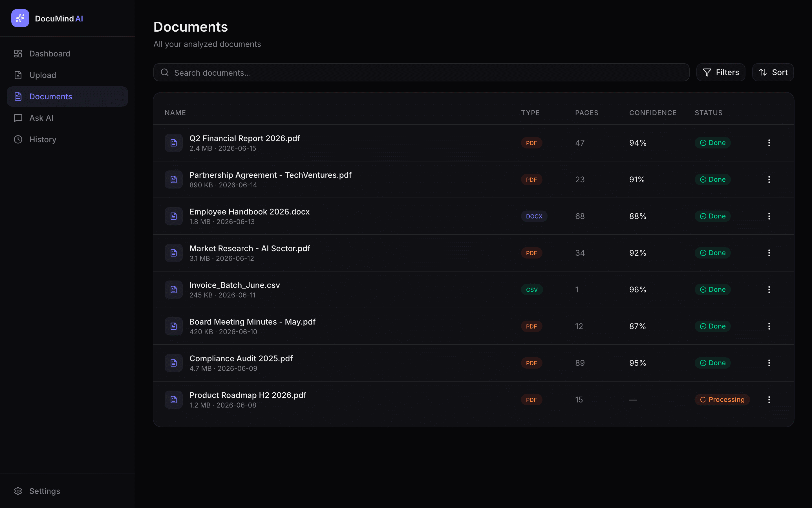Click the 87% confidence value
Screen dimensions: 812x508
tap(637, 326)
